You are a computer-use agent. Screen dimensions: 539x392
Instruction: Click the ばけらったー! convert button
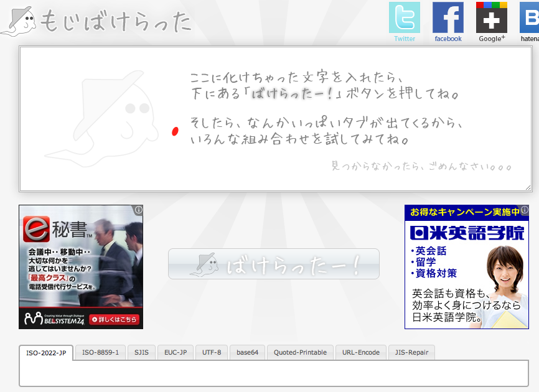(274, 264)
